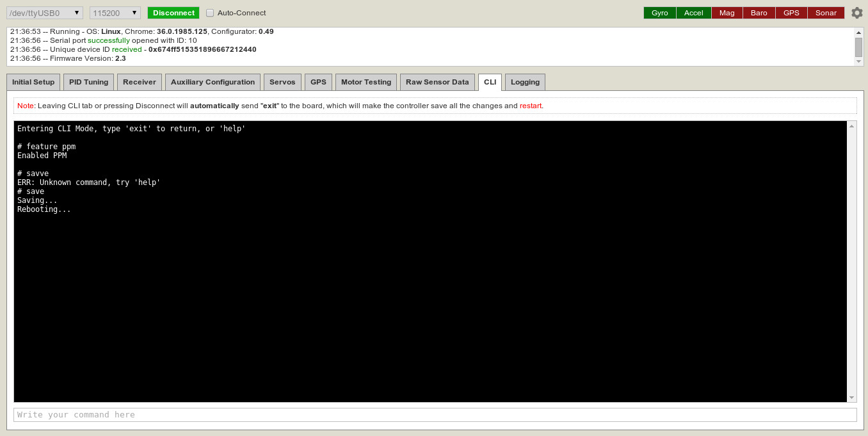The height and width of the screenshot is (436, 868).
Task: Click the 'Firmware Version: 2.3' log line
Action: 68,58
